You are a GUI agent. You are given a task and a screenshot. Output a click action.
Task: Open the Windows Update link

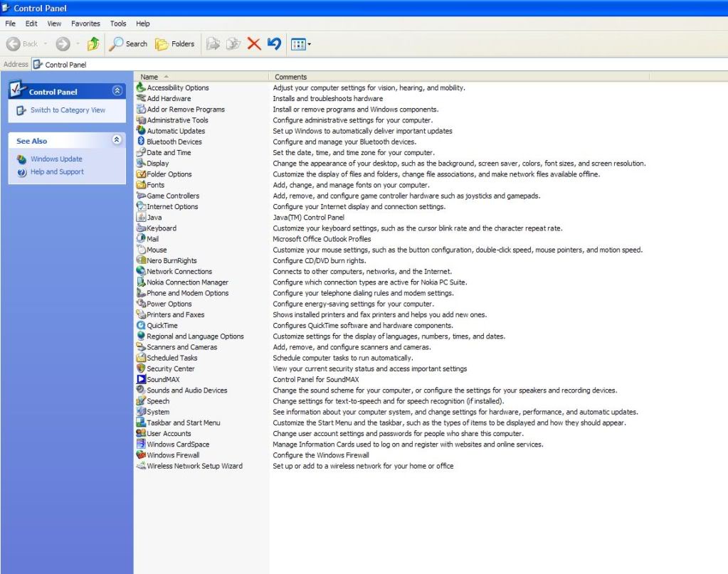tap(56, 159)
